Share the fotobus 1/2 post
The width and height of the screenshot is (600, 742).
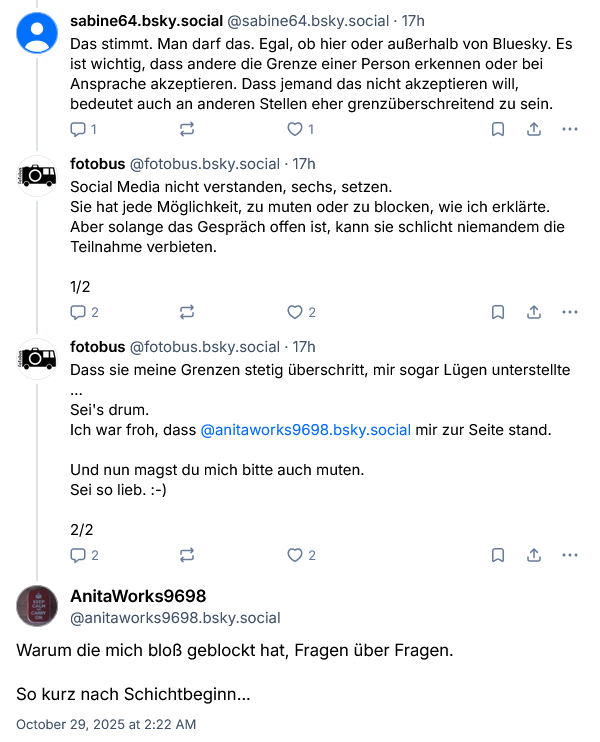point(534,312)
